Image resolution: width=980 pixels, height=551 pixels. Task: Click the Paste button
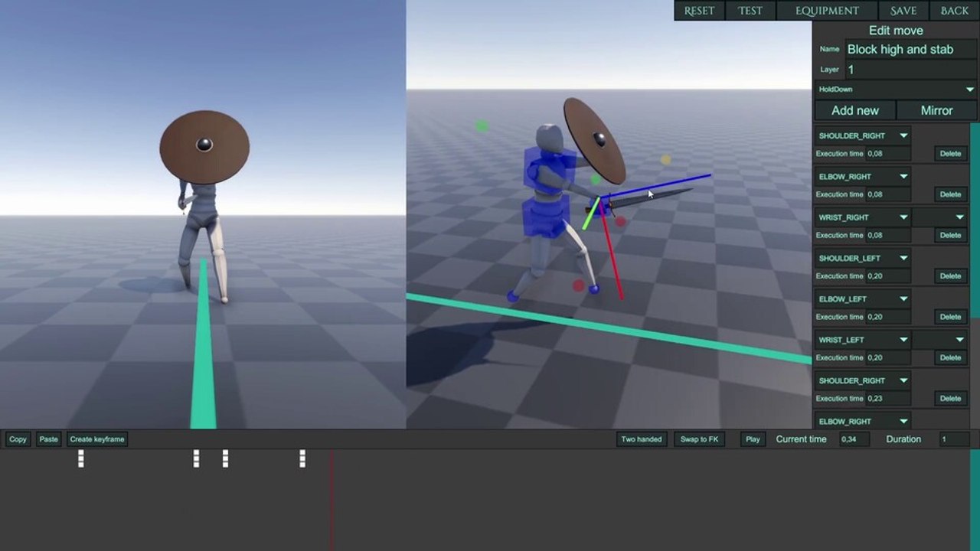click(49, 439)
